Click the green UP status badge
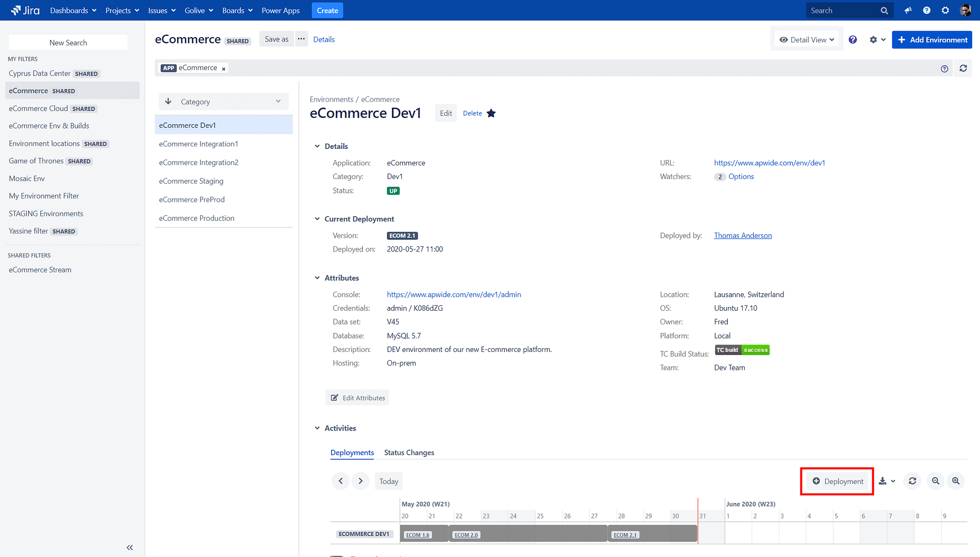Screen dimensions: 980x557 393,190
